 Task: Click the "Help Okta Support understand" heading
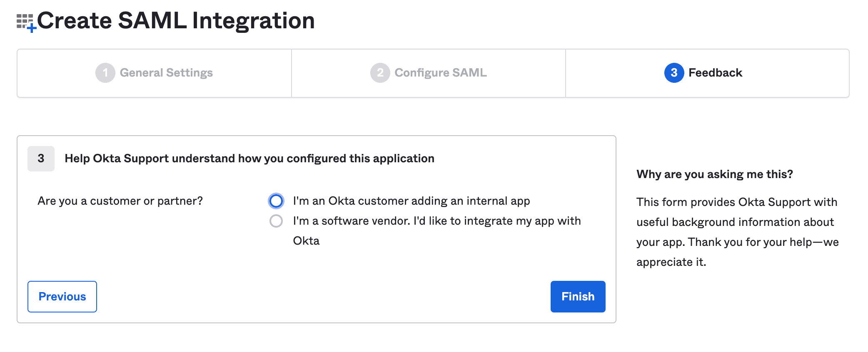point(249,159)
